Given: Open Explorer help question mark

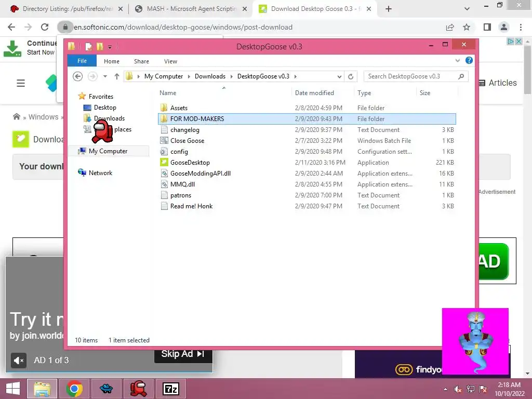Looking at the screenshot, I should coord(469,60).
